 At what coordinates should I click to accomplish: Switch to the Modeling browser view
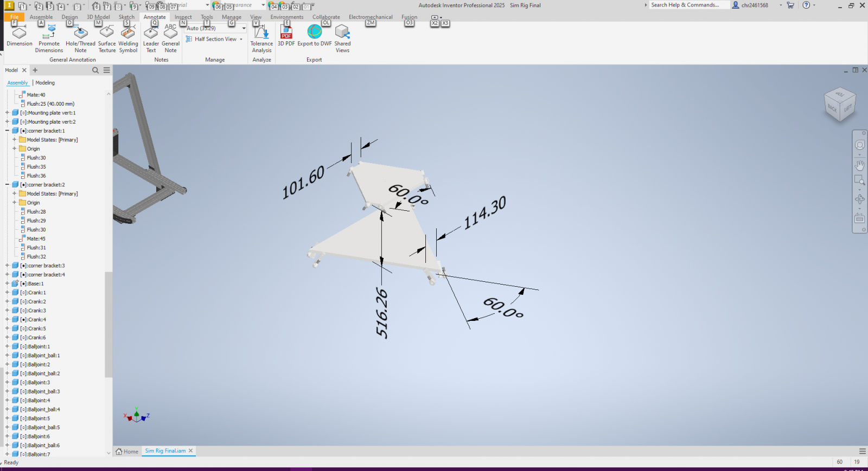pyautogui.click(x=45, y=83)
